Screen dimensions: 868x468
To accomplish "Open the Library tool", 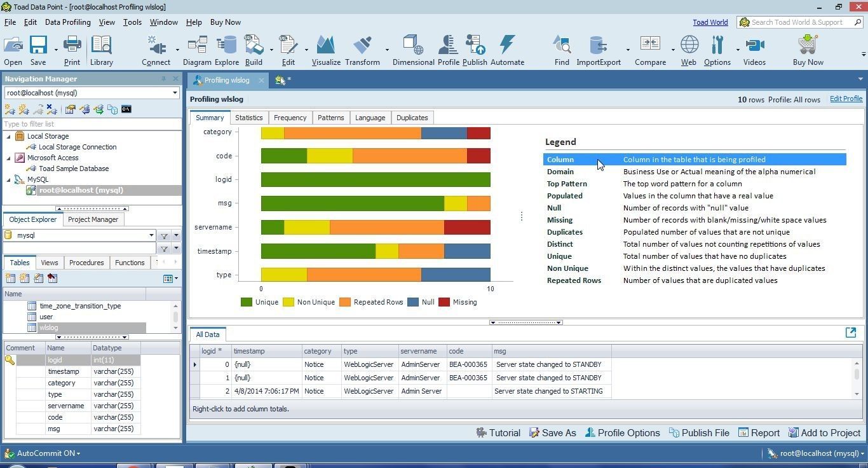I will 101,50.
